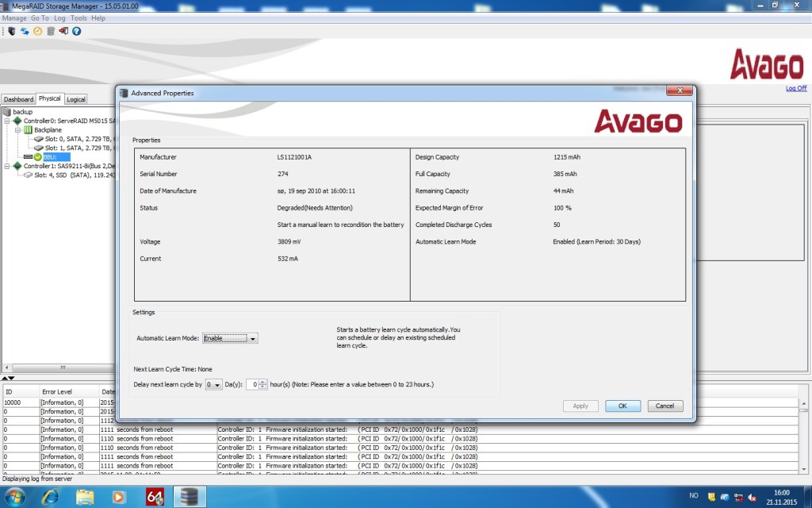Click the Degraded(Needs Attention) status text
The image size is (812, 508).
click(x=315, y=208)
